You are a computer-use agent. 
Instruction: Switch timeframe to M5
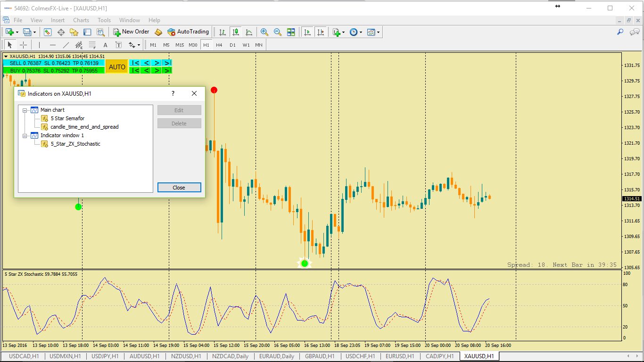[x=166, y=45]
